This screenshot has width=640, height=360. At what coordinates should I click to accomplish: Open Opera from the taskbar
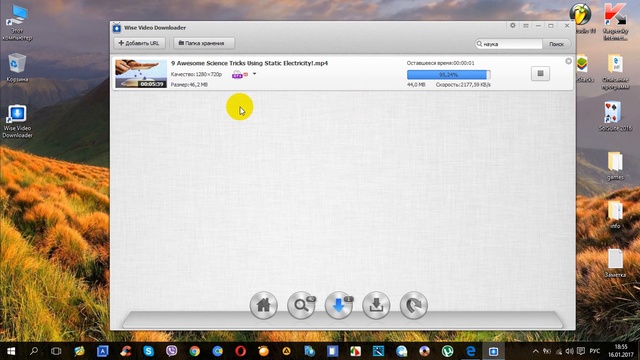tap(240, 351)
